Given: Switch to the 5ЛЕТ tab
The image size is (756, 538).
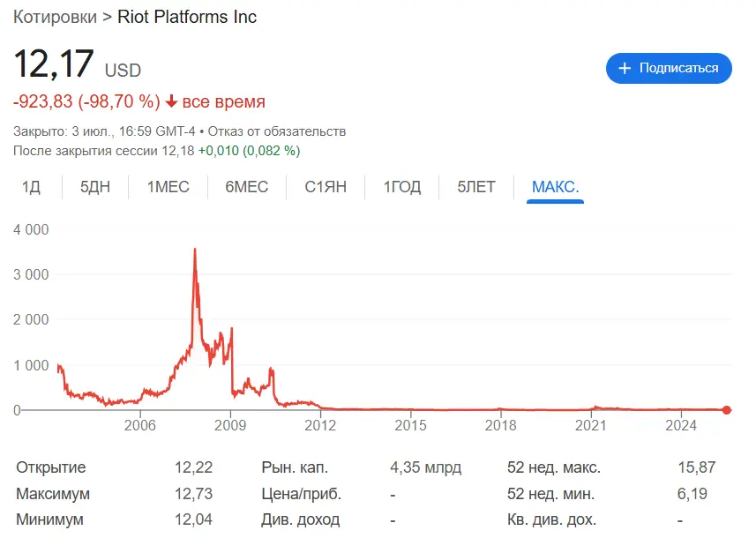Looking at the screenshot, I should click(x=475, y=187).
